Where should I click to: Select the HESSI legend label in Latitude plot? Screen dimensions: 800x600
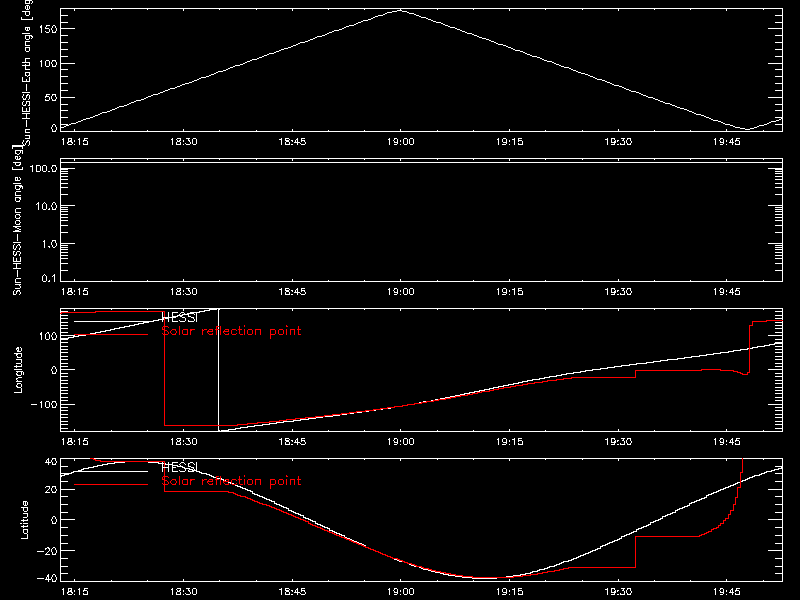179,467
